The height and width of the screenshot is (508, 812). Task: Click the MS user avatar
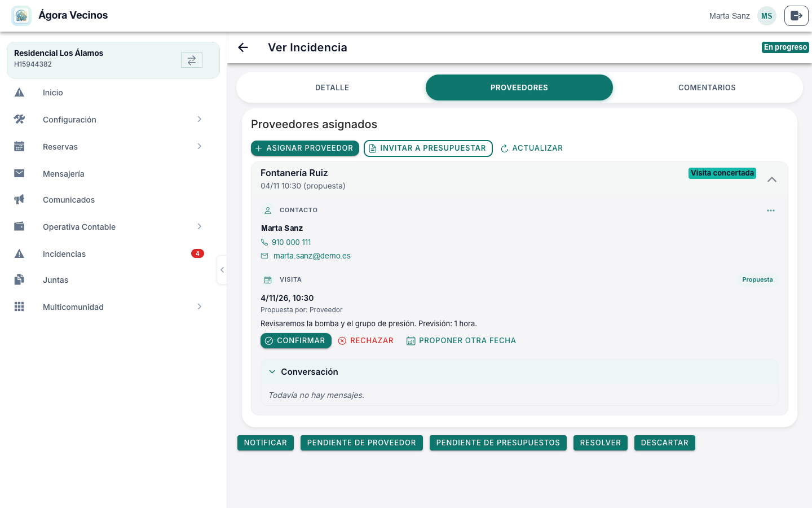pos(767,16)
